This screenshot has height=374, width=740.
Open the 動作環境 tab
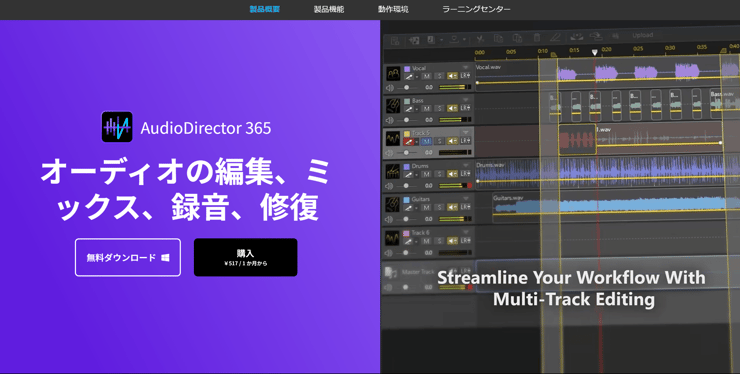(x=393, y=9)
